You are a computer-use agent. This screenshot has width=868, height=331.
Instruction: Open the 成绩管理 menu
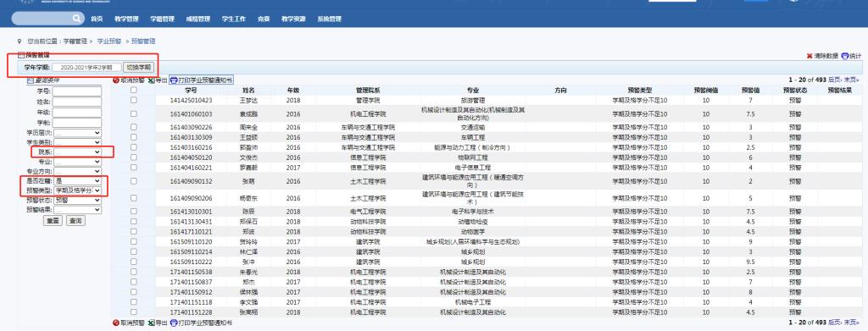coord(198,19)
